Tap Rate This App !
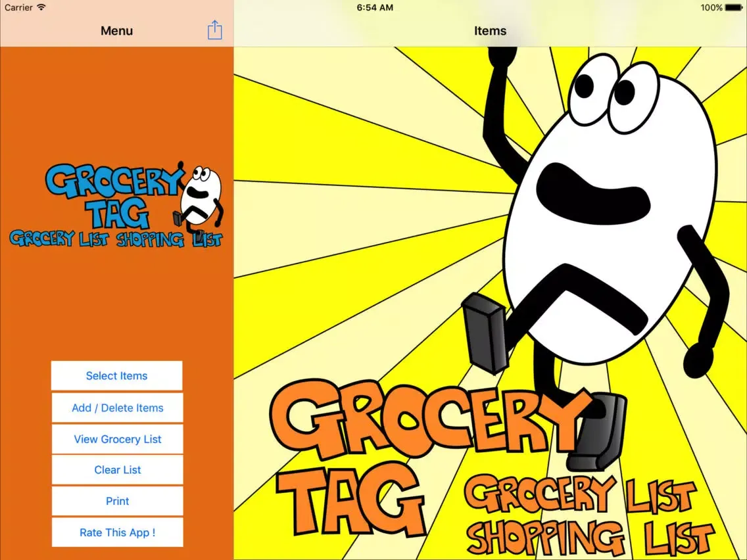Screen dimensions: 747x560 click(117, 532)
